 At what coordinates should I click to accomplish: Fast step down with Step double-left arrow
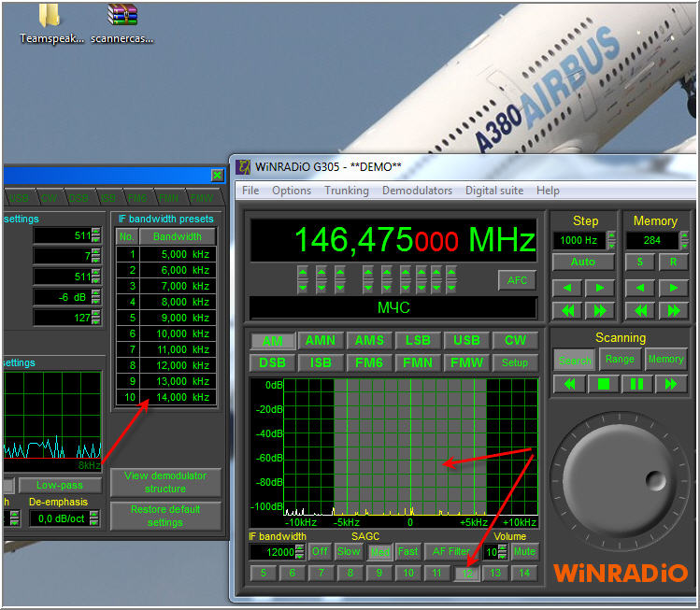click(x=567, y=310)
